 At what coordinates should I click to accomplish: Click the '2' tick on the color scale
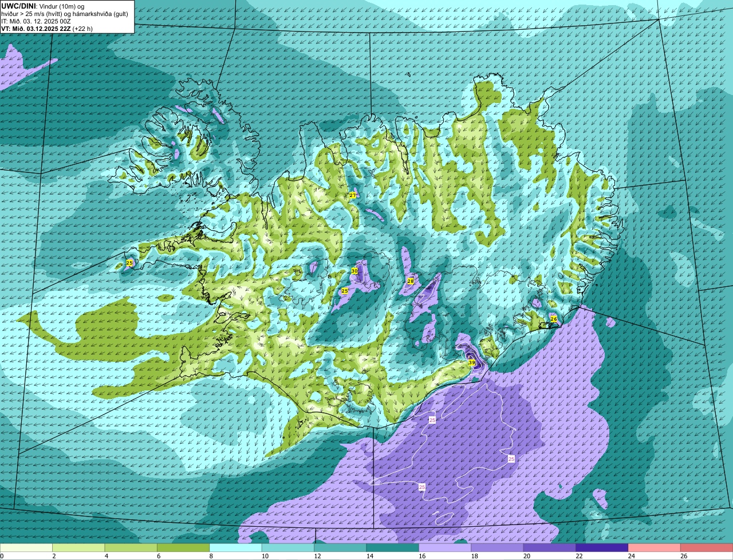[53, 556]
